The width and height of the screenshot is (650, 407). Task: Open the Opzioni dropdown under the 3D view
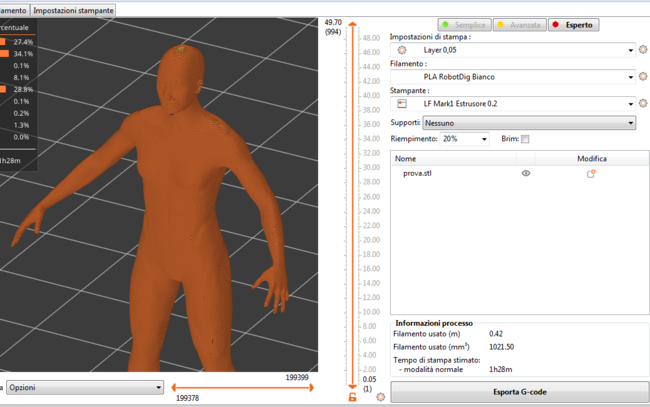tap(84, 387)
